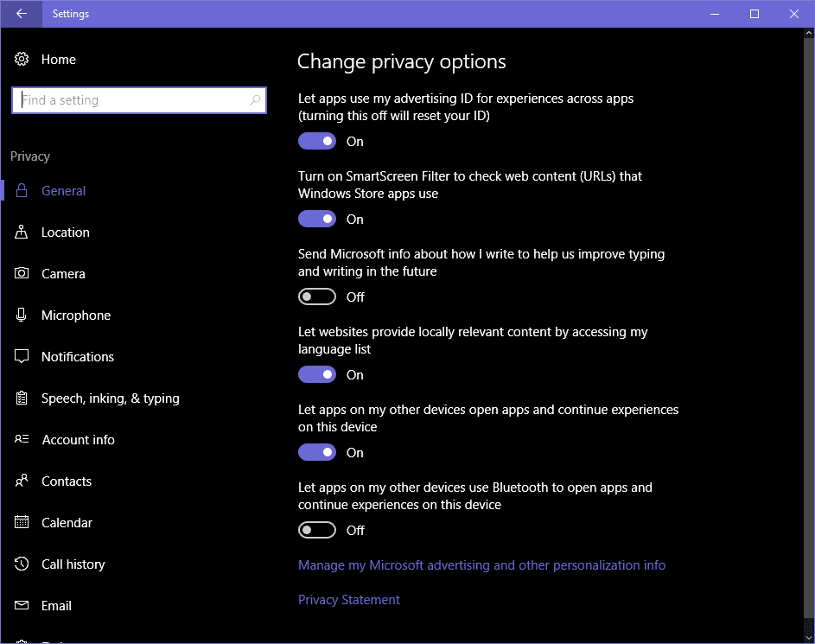Viewport: 815px width, 644px height.
Task: Disable the SmartScreen Filter toggle
Action: pos(317,219)
